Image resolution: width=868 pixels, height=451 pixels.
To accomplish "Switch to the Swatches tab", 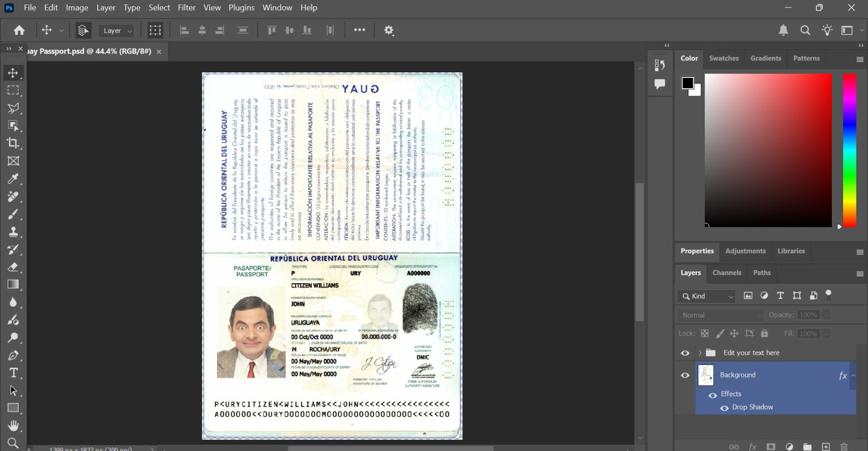I will 724,58.
